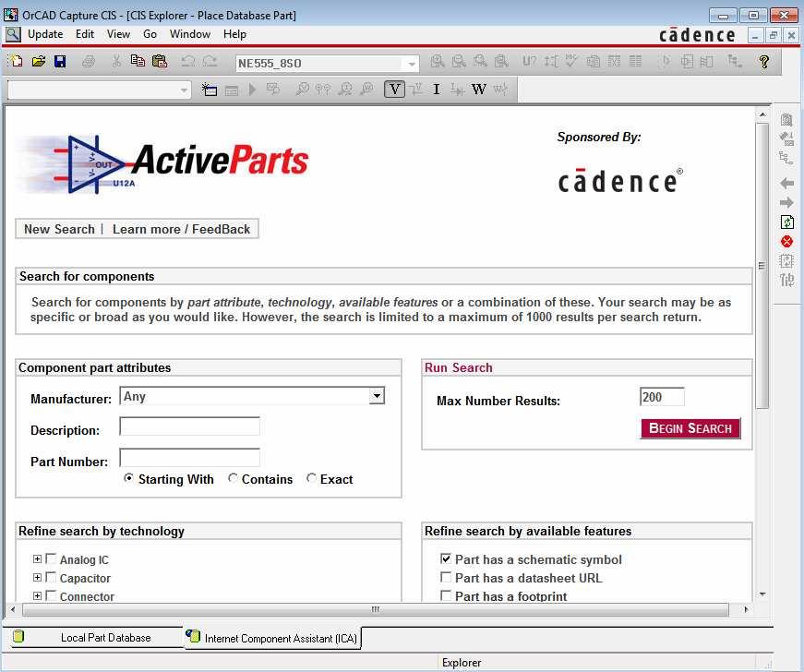The image size is (804, 672).
Task: Open help with the question mark icon
Action: pyautogui.click(x=764, y=62)
